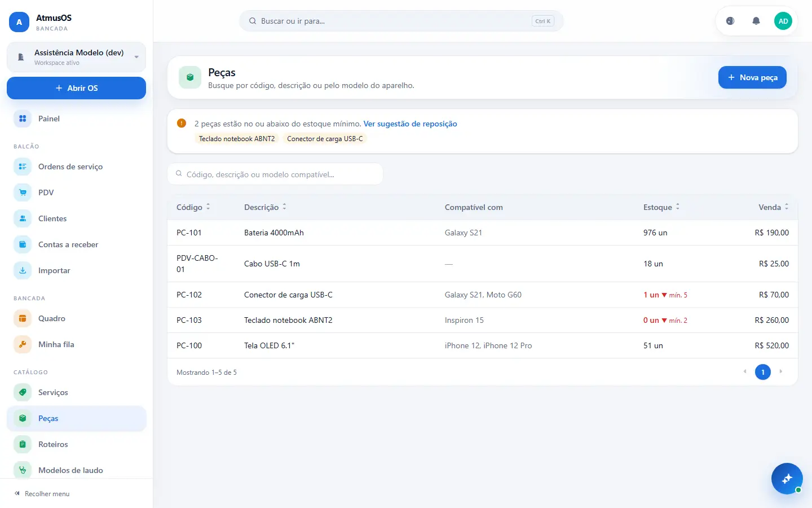812x508 pixels.
Task: Open the floating AI assistant sparkle button
Action: tap(787, 479)
